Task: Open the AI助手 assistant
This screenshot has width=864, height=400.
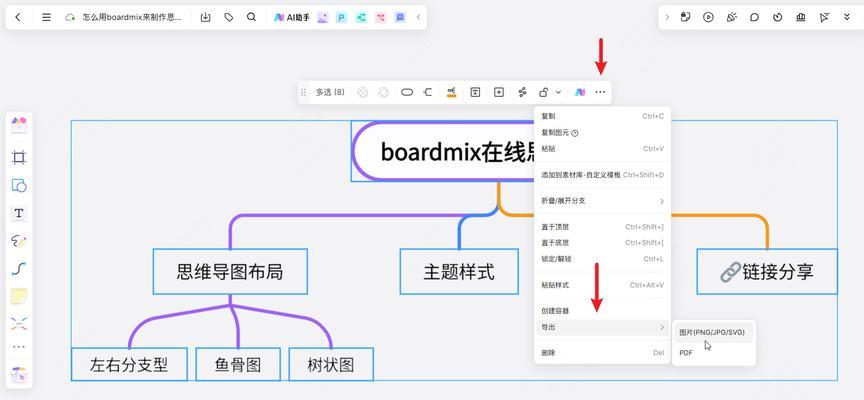Action: pyautogui.click(x=291, y=17)
